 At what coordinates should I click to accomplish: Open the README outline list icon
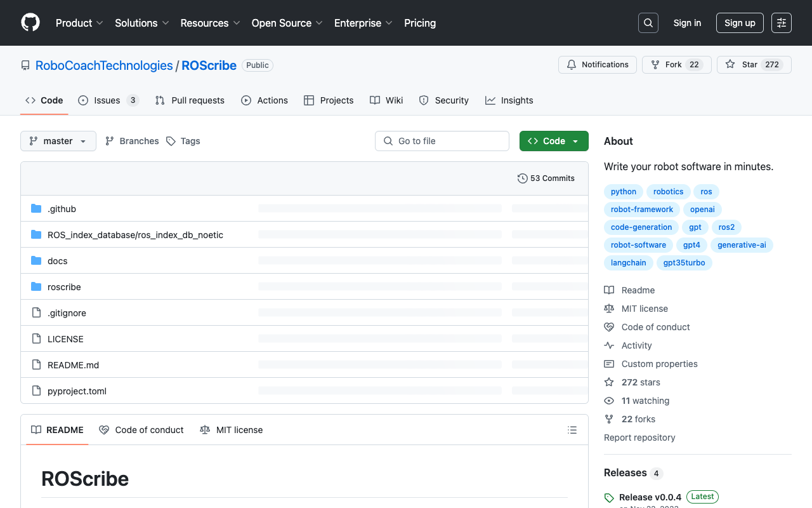pos(572,430)
